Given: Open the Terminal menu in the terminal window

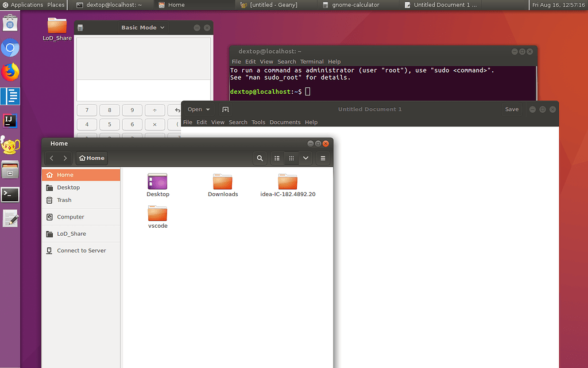Looking at the screenshot, I should pyautogui.click(x=312, y=62).
